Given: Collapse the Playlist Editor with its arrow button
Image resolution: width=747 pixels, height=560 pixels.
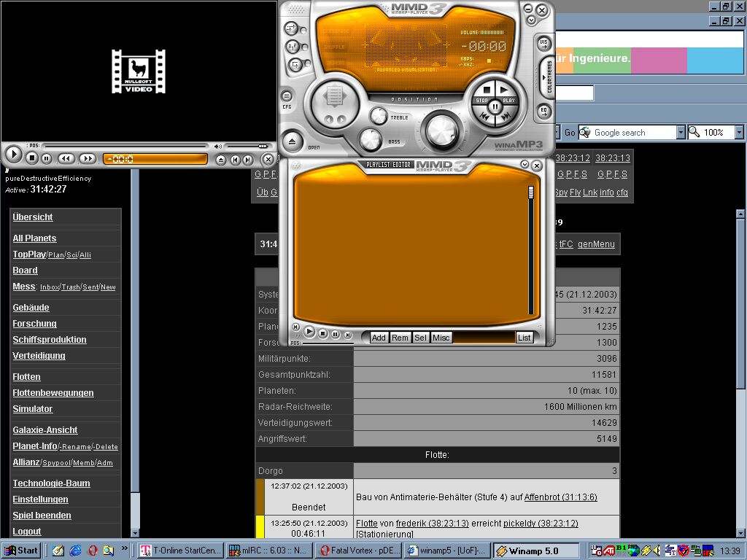Looking at the screenshot, I should point(525,165).
